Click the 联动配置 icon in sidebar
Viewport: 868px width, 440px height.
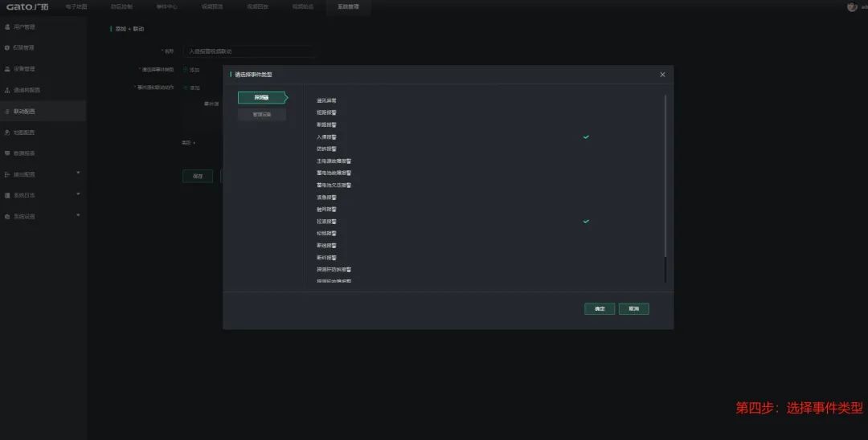click(8, 112)
